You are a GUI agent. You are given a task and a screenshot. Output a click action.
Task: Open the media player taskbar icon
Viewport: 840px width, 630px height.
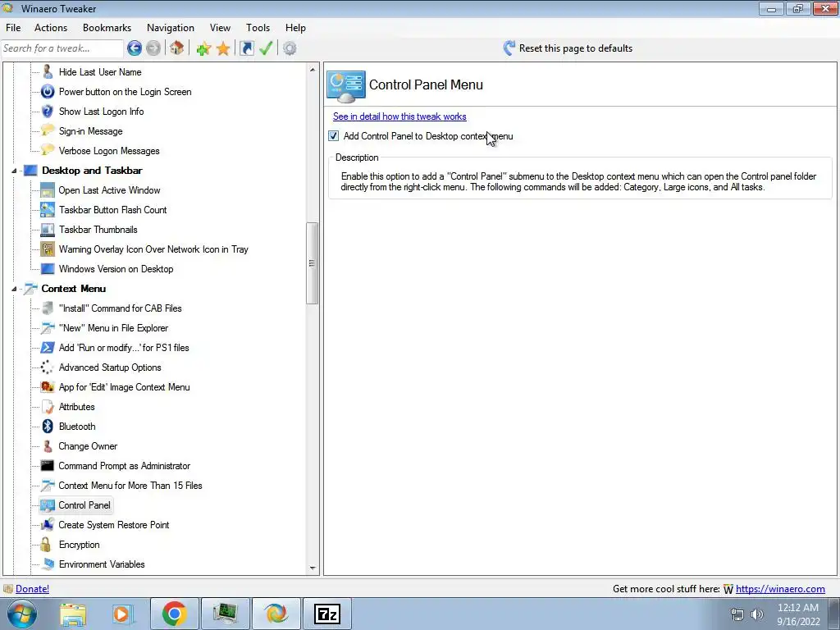tap(123, 614)
